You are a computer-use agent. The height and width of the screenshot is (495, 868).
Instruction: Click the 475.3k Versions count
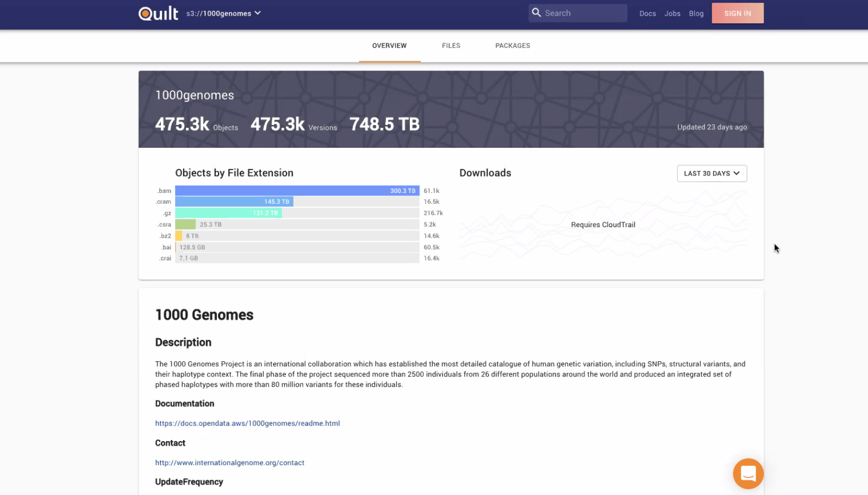[294, 124]
